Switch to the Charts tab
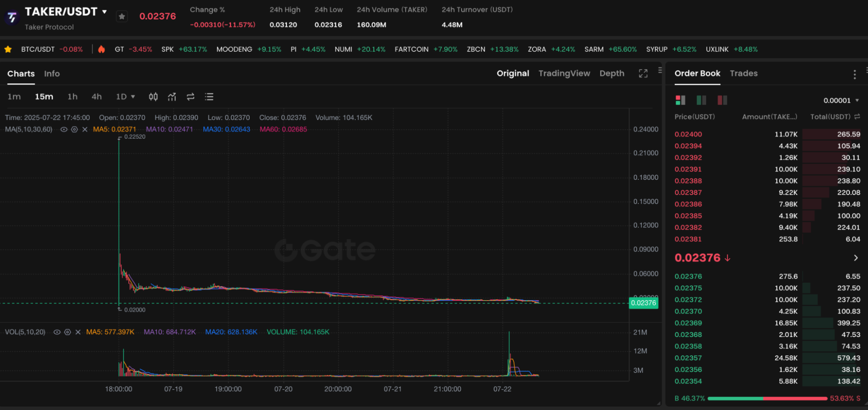868x410 pixels. tap(21, 74)
